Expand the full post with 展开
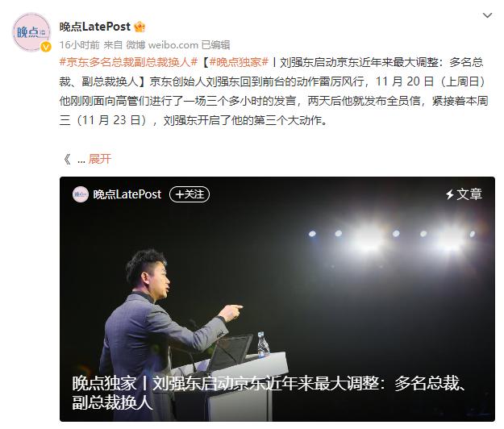Image resolution: width=504 pixels, height=429 pixels. 100,159
